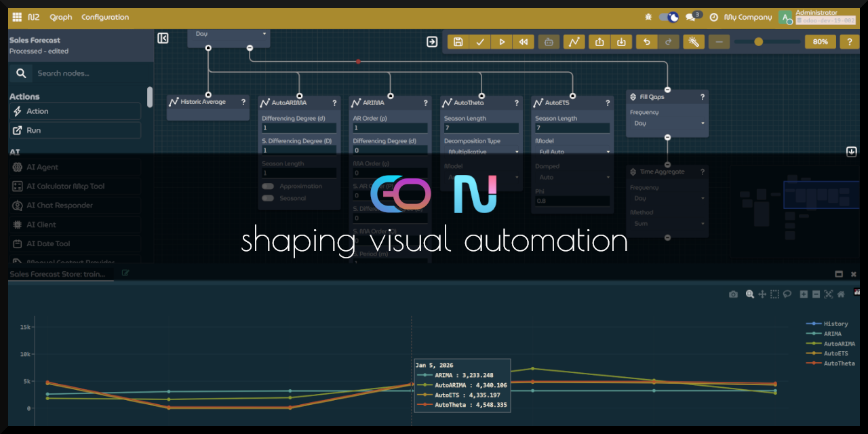Switch to the Sales Forecast Store tab
The height and width of the screenshot is (434, 868).
tap(58, 273)
